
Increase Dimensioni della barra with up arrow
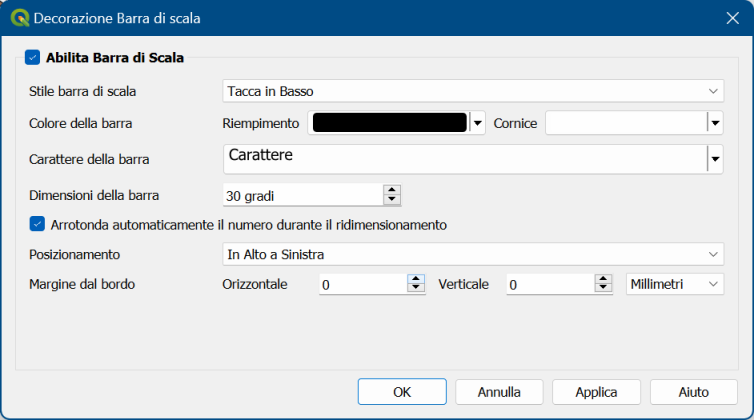point(392,191)
